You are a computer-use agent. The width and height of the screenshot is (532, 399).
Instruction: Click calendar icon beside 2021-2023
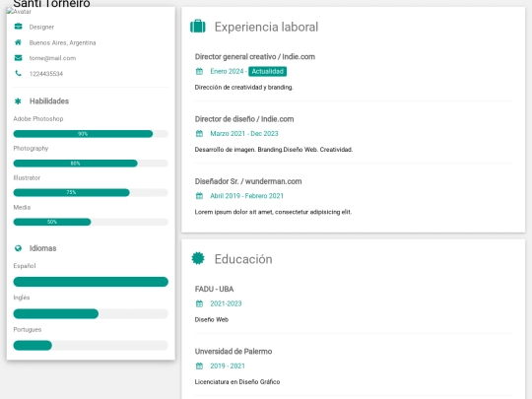click(x=199, y=303)
